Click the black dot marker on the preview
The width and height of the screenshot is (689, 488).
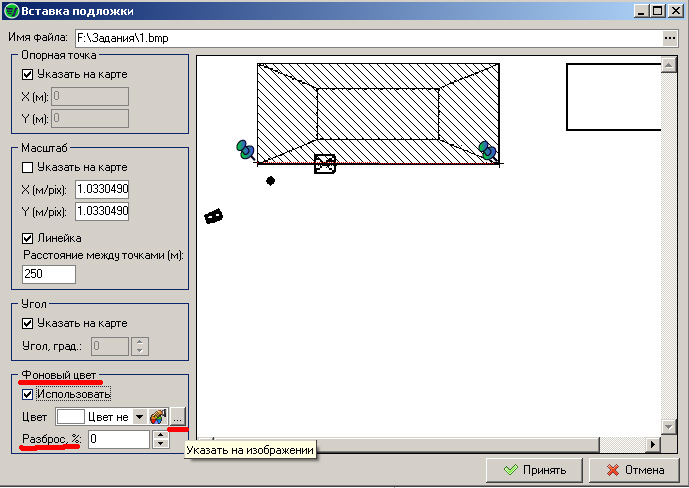pyautogui.click(x=270, y=181)
